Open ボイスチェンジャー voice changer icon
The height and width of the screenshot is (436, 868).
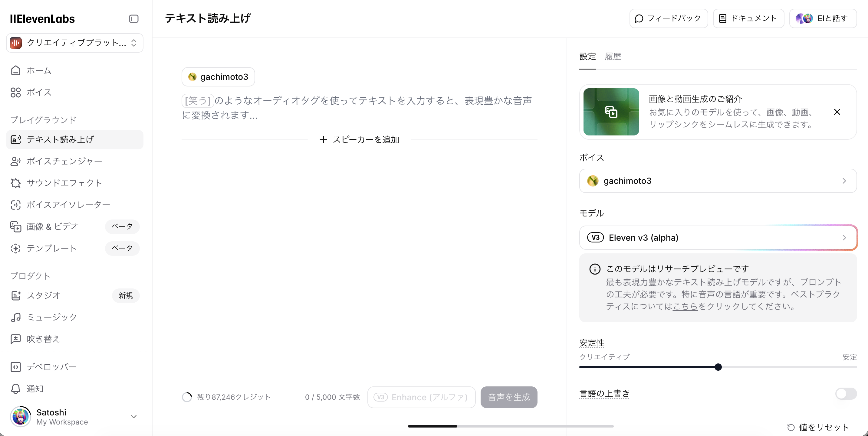[x=15, y=161]
